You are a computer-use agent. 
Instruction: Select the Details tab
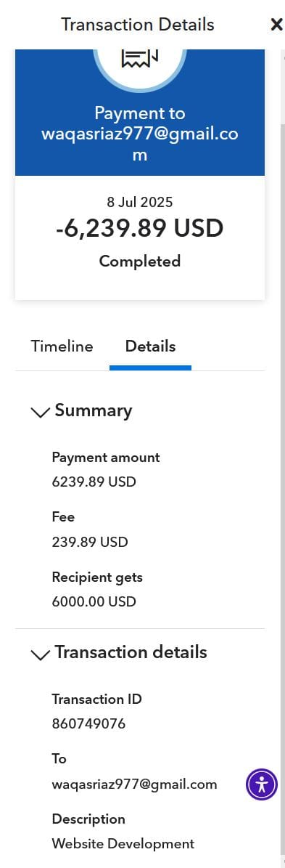click(150, 346)
